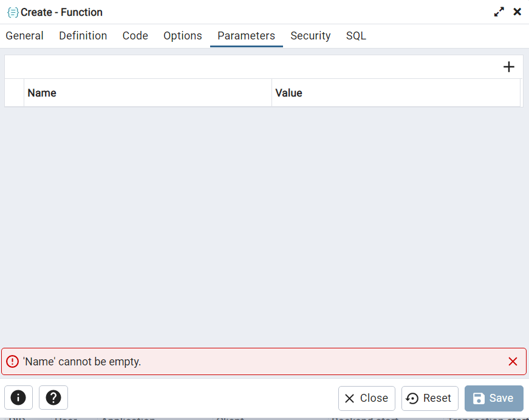Close the dialog with the top-right X

pyautogui.click(x=517, y=12)
